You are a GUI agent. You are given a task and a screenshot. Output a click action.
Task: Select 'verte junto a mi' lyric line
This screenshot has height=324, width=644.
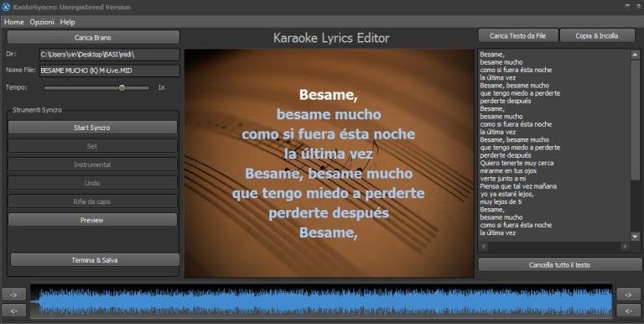point(503,179)
